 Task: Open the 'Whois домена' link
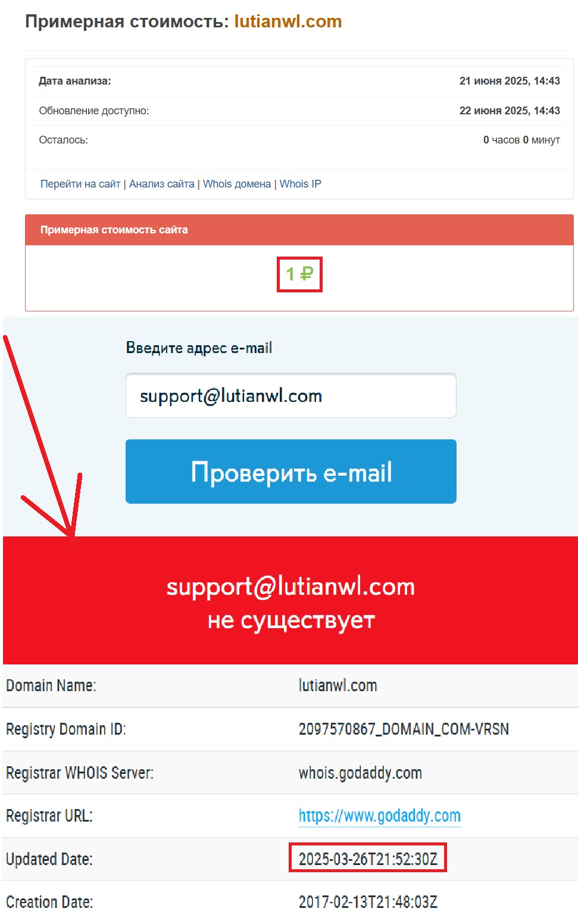click(237, 184)
